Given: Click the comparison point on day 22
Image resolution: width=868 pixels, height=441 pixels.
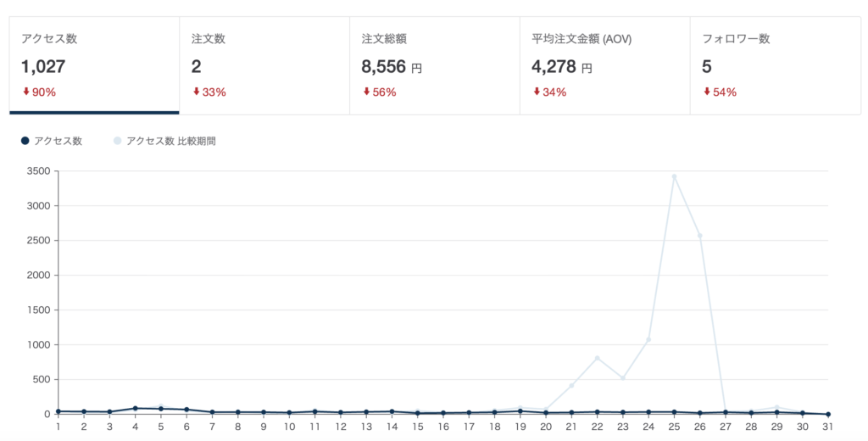Looking at the screenshot, I should tap(597, 358).
